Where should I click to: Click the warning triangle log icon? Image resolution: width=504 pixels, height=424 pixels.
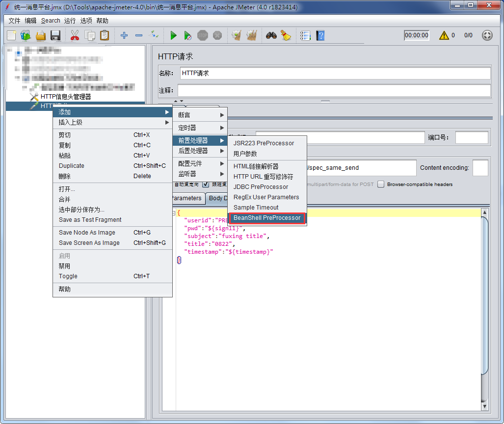coord(444,35)
